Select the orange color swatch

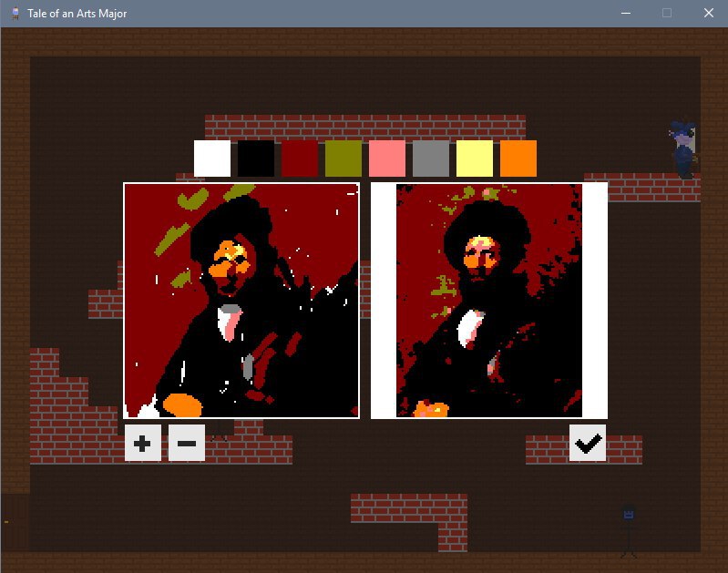tap(518, 159)
